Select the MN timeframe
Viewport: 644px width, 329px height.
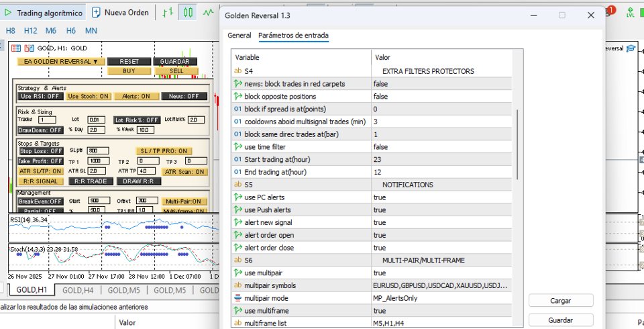(91, 30)
